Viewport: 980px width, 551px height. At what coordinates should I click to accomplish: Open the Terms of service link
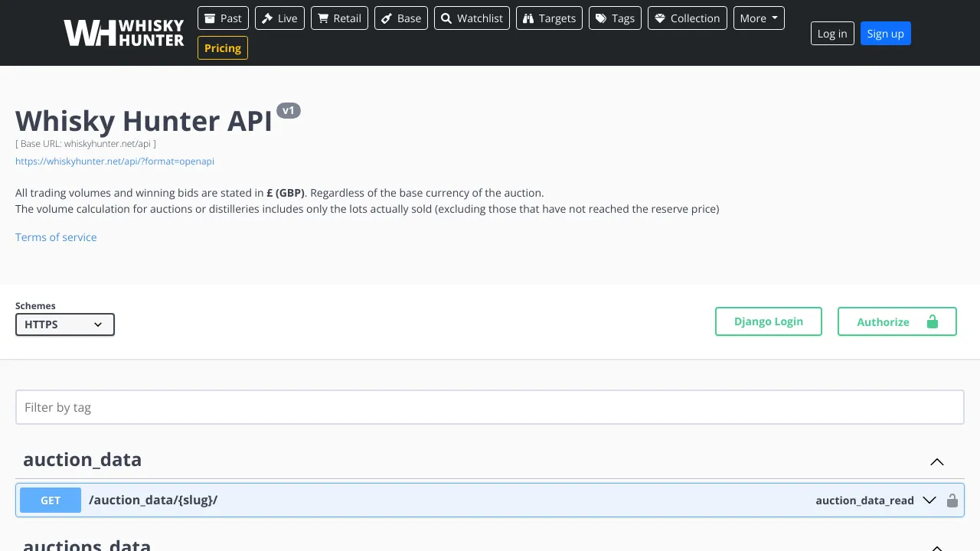click(x=56, y=237)
